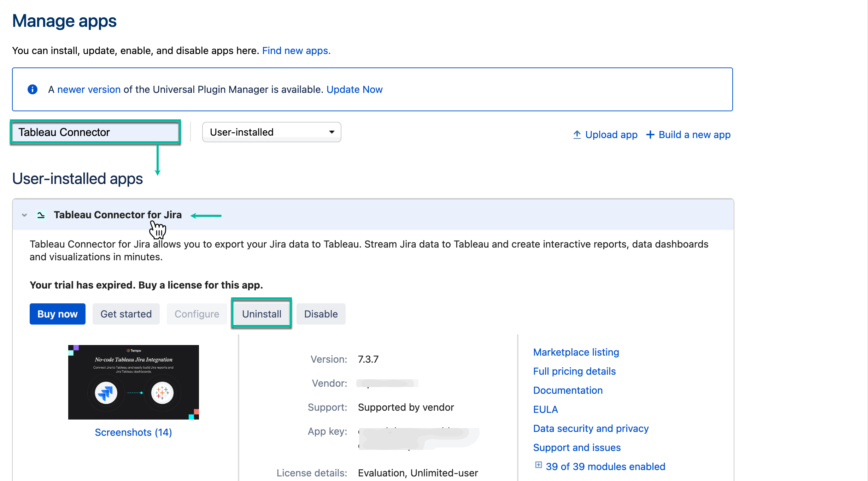Open Screenshots (14) for the app
The width and height of the screenshot is (868, 481).
(x=133, y=432)
